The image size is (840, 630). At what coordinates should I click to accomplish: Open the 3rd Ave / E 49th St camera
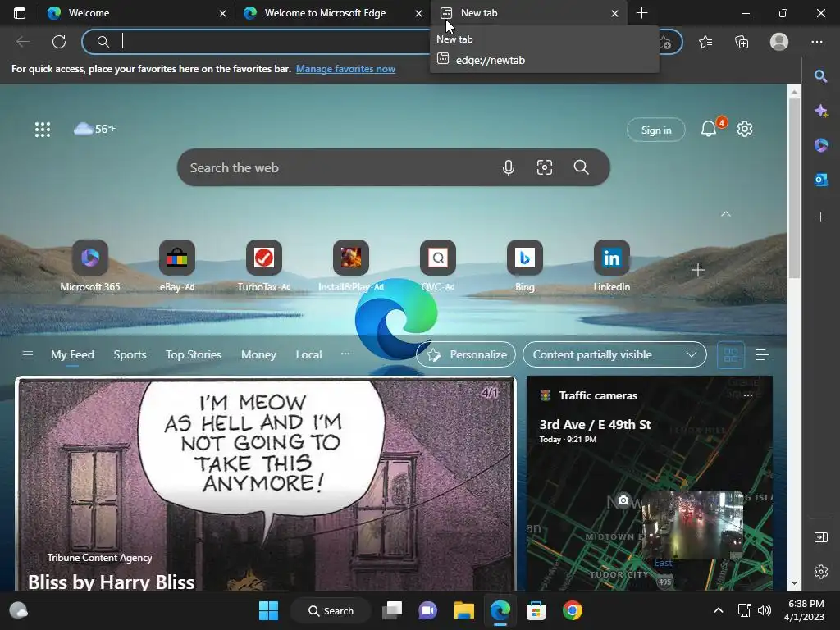(595, 424)
